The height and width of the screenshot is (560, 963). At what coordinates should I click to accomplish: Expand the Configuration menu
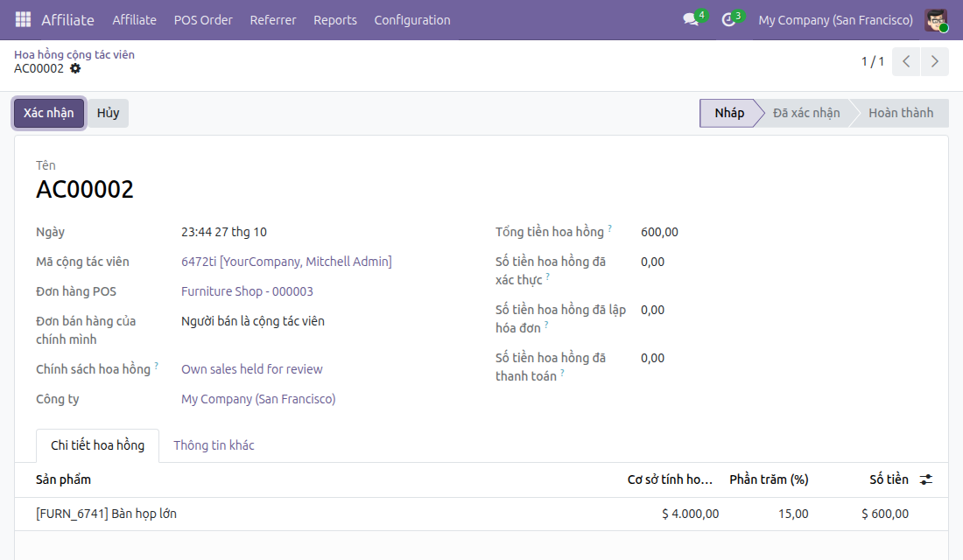412,19
